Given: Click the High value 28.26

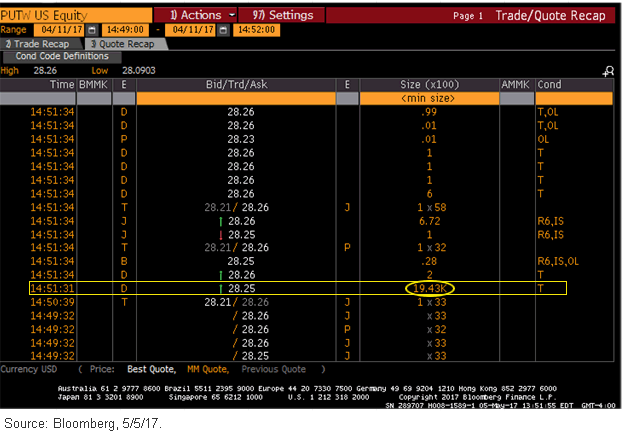Looking at the screenshot, I should tap(45, 71).
